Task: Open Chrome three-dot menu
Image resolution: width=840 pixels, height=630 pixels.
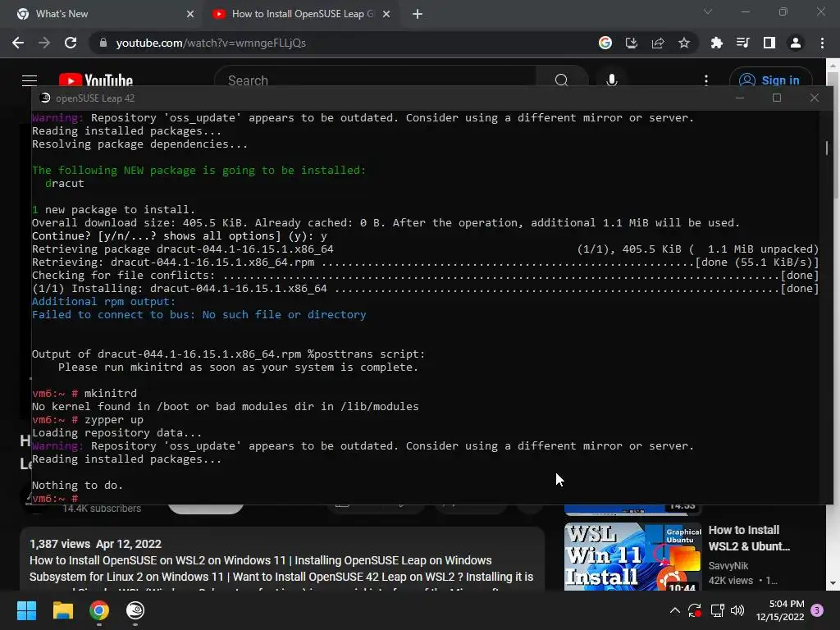Action: coord(822,43)
